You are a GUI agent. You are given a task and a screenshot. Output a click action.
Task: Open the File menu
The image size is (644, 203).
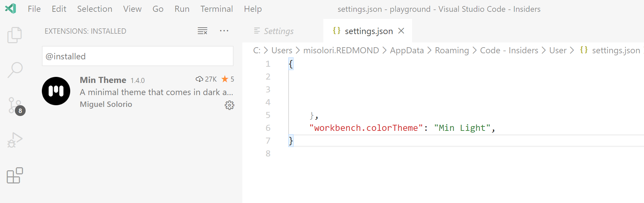coord(34,9)
